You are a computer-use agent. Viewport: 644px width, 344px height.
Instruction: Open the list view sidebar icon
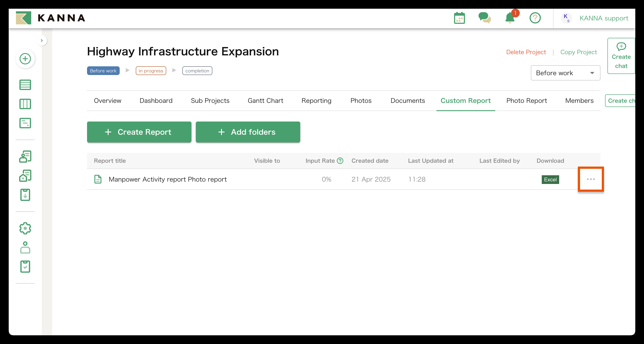[x=25, y=85]
